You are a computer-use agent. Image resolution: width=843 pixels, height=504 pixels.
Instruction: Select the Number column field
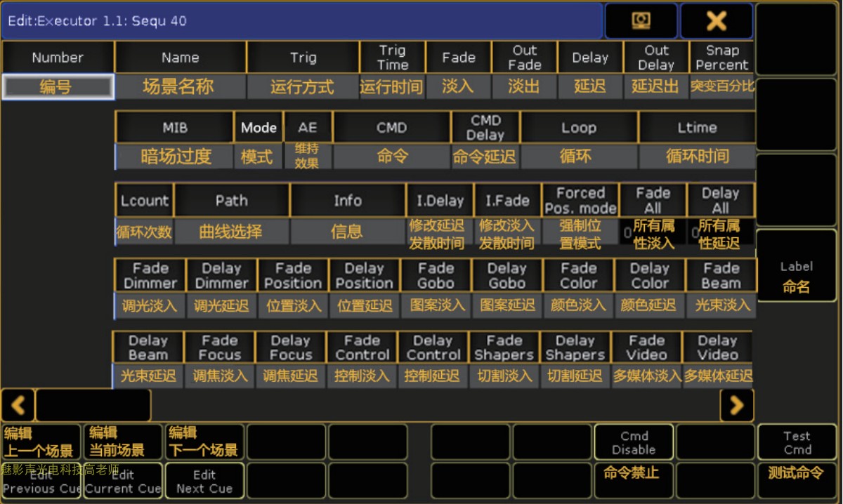pos(58,87)
